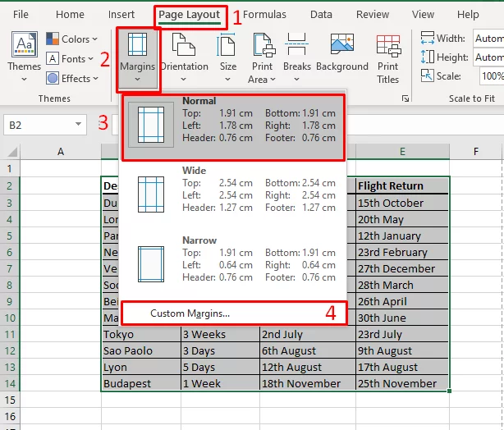This screenshot has height=430, width=504.
Task: Select row 15 header
Action: (10, 400)
